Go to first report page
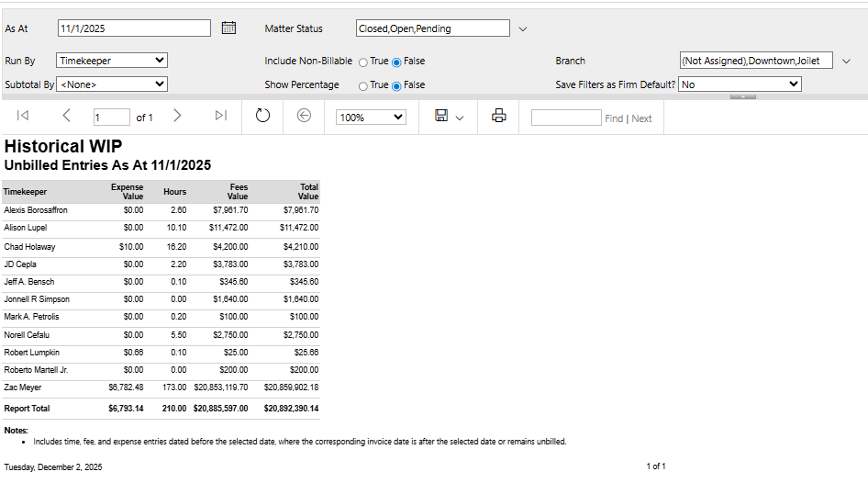This screenshot has height=483, width=868. coord(23,116)
